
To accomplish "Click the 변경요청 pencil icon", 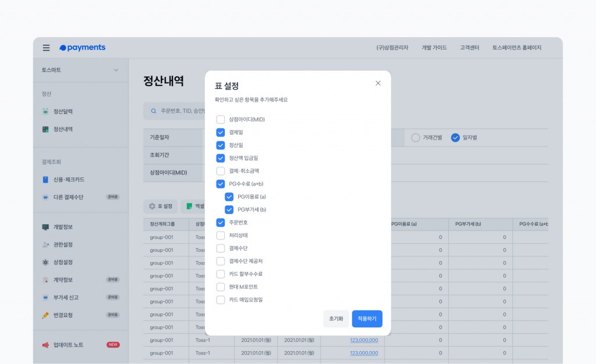I will [x=45, y=315].
